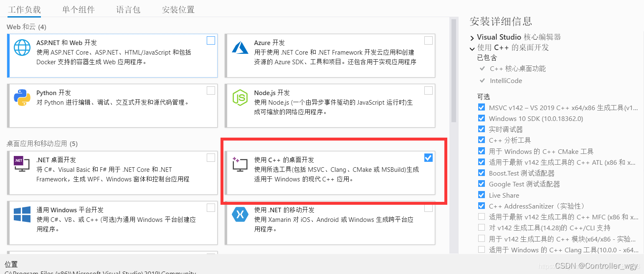Click the ASP.NET and Web globe icon

pos(22,47)
